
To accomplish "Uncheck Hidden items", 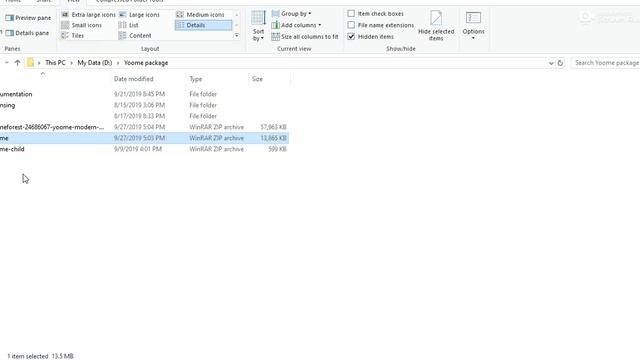I will 371,37.
